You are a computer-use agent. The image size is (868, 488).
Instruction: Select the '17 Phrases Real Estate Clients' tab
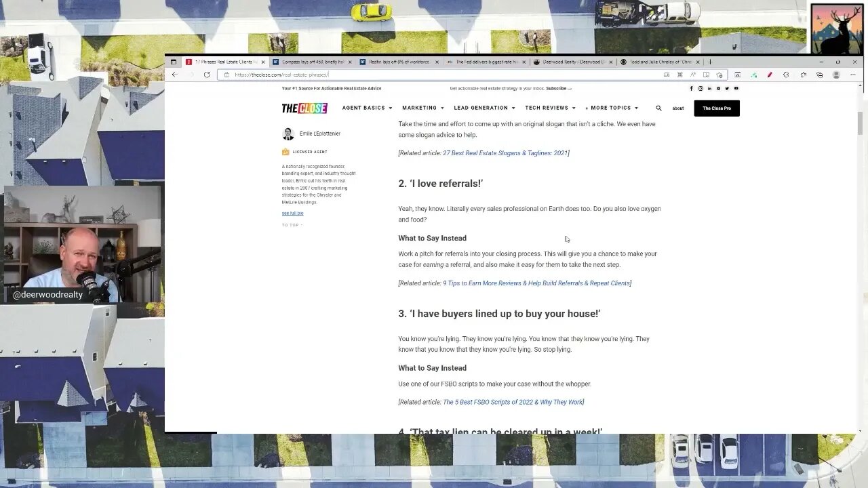[225, 62]
